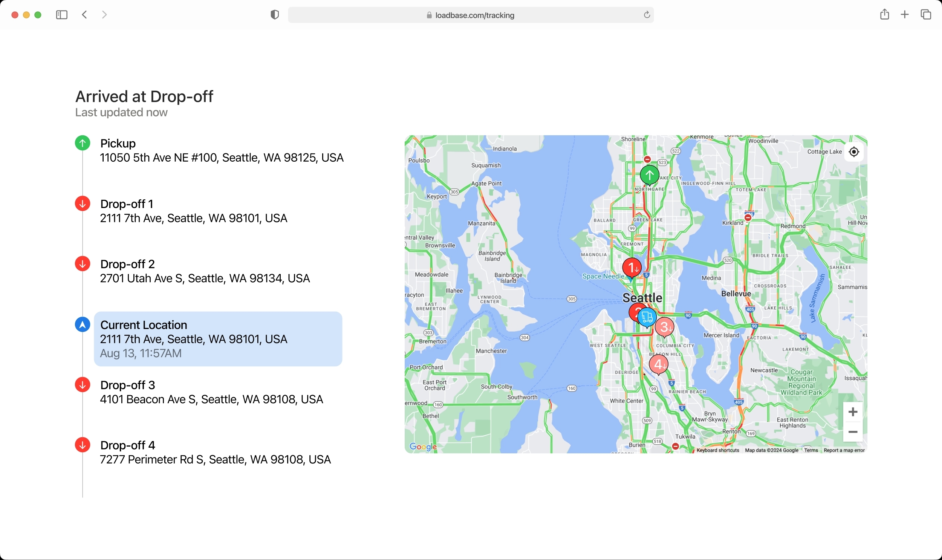Click the Map data ©2024 Google text
Viewport: 942px width, 560px height.
pyautogui.click(x=771, y=450)
